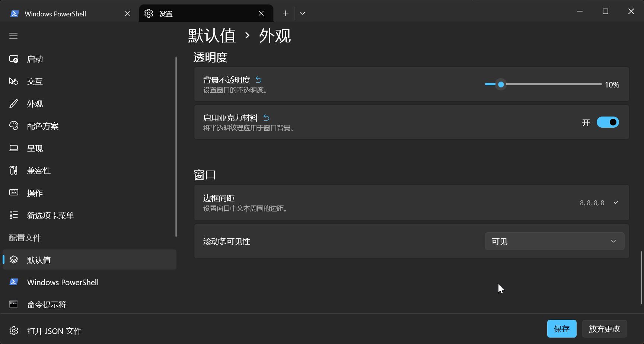Click the 保存 (Save) button
This screenshot has height=344, width=644.
point(561,329)
